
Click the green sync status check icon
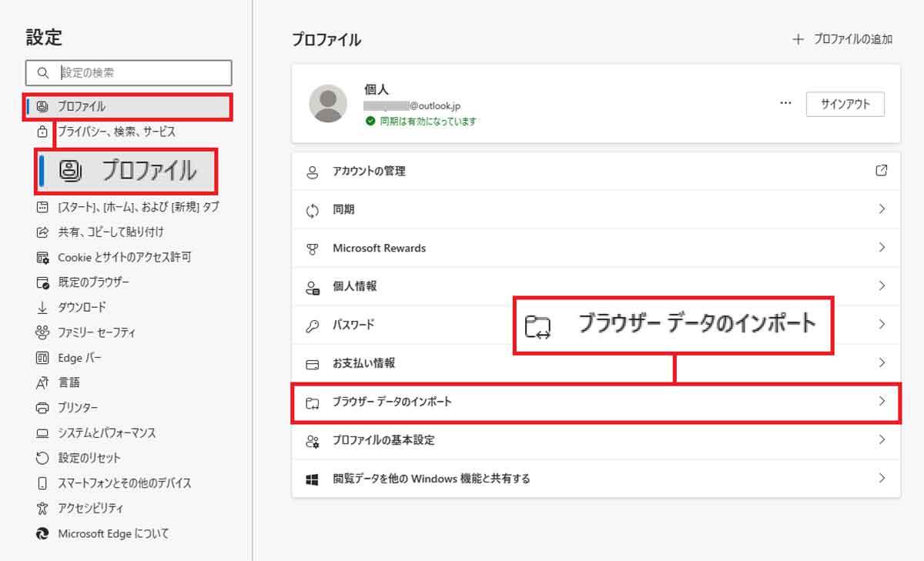(370, 122)
